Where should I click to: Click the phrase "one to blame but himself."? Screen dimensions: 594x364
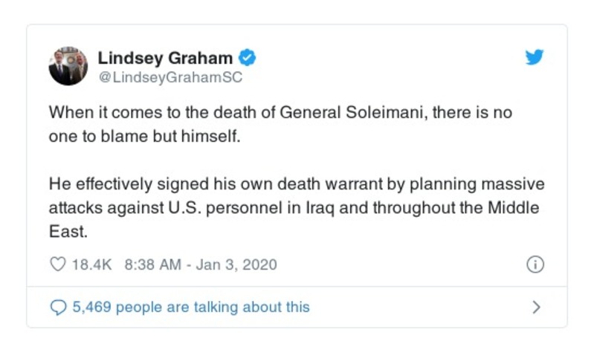[129, 138]
